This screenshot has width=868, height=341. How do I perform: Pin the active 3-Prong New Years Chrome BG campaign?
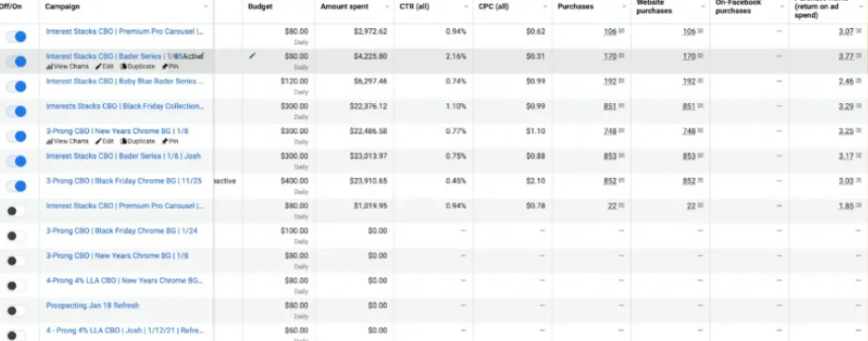[169, 141]
